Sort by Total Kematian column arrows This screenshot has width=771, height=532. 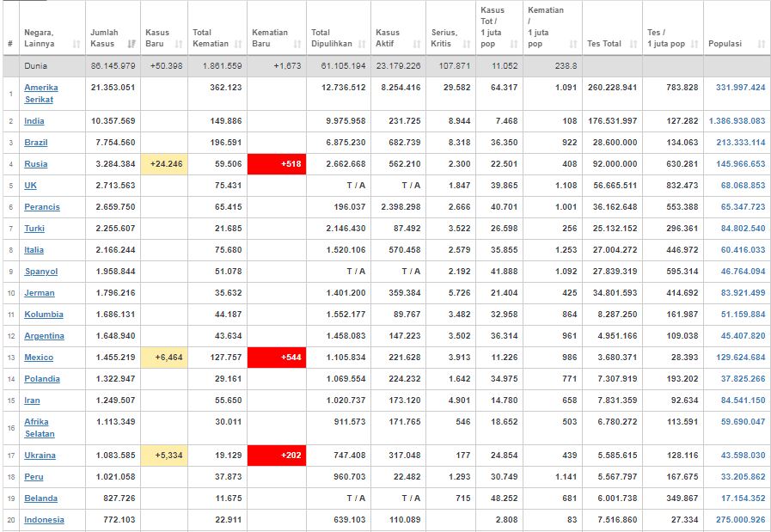(x=238, y=44)
